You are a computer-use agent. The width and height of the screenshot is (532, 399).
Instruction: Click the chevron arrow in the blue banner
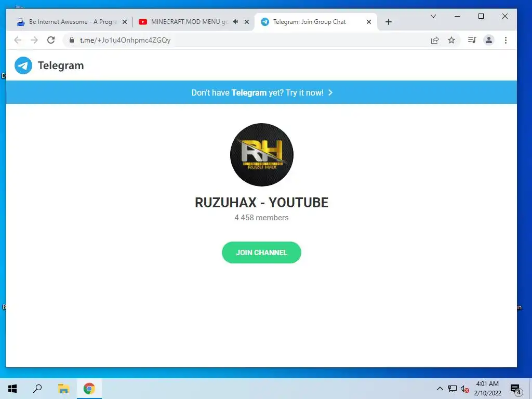pos(330,92)
